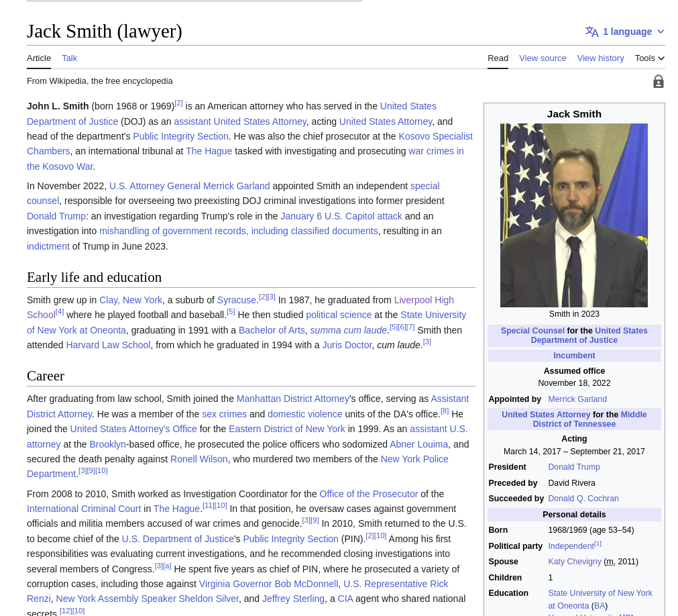
Task: Follow the Manhattan District Attorney link
Action: pos(293,399)
